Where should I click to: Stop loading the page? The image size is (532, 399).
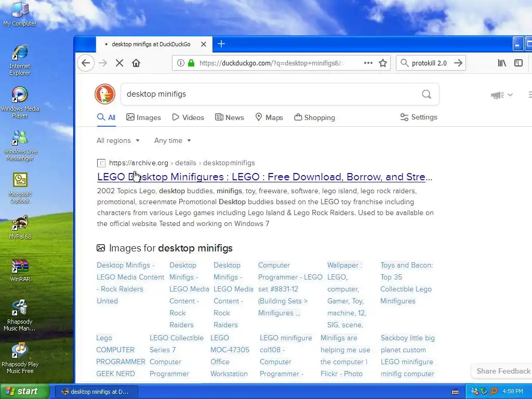pos(119,63)
